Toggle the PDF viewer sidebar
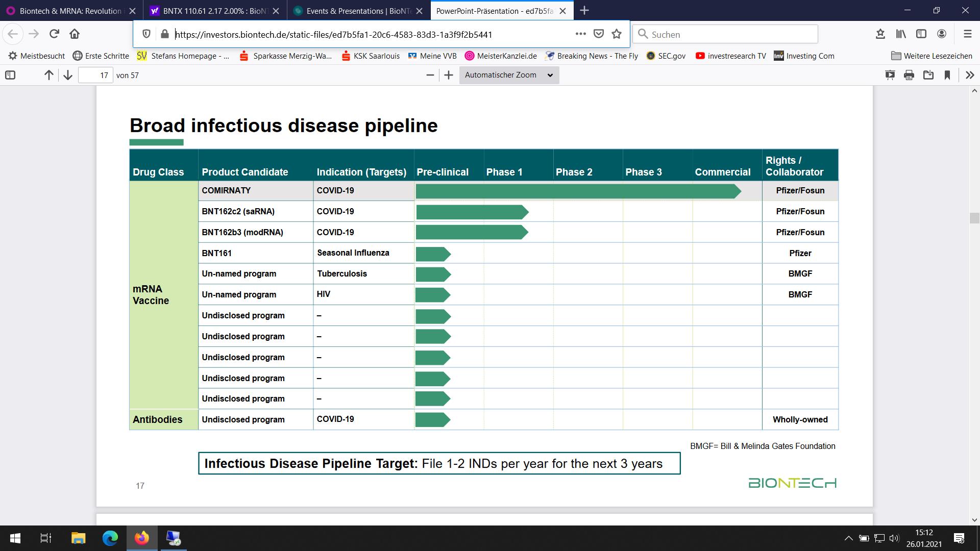 coord(10,74)
